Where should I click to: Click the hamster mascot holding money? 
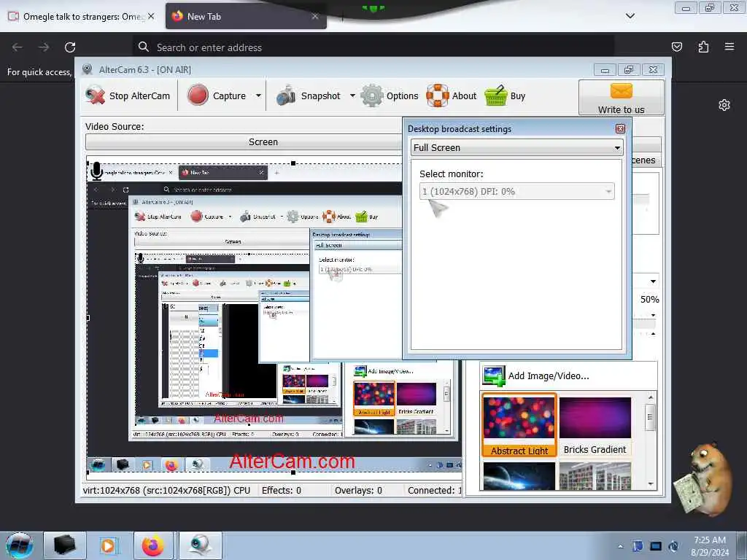[x=704, y=478]
